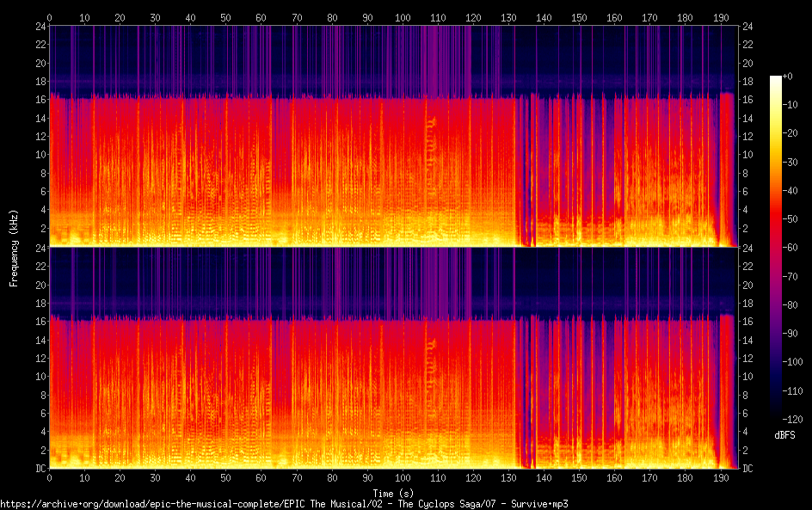Click the 50 second tick on the bottom time axis
This screenshot has height=510, width=812.
coord(225,477)
